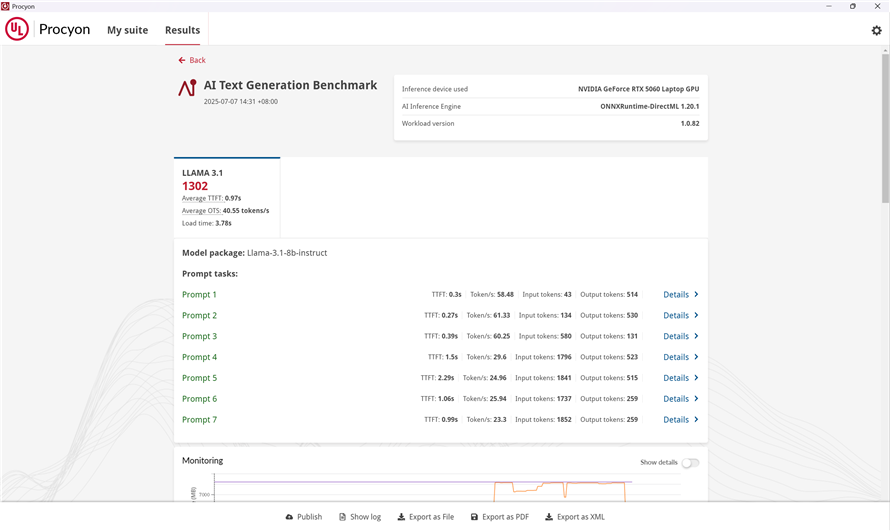Click the Publish cloud icon
This screenshot has height=531, width=890.
pos(289,517)
